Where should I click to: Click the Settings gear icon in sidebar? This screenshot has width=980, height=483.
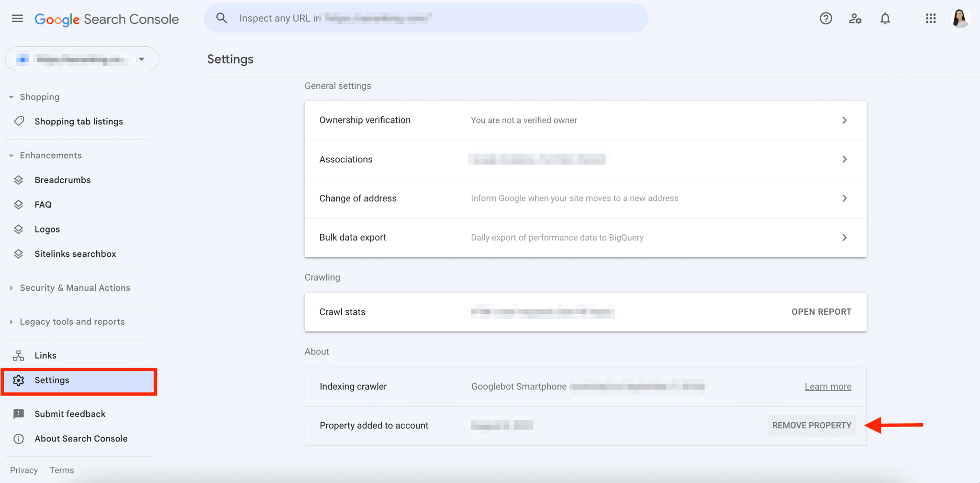click(18, 380)
